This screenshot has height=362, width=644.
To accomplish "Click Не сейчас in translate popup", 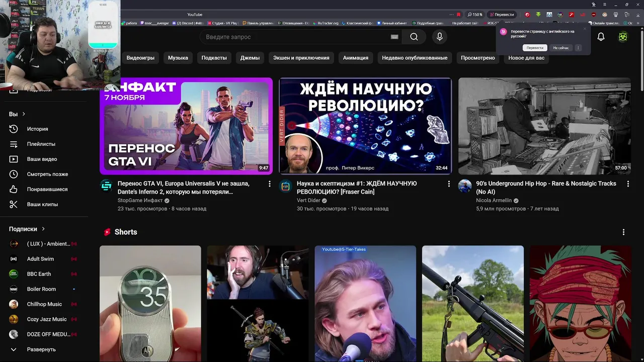I will [x=561, y=48].
